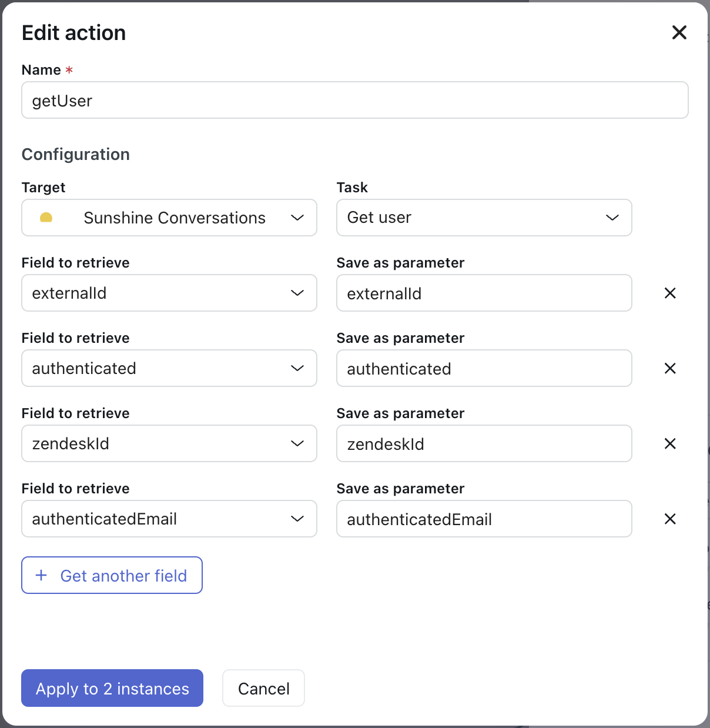Viewport: 710px width, 728px height.
Task: Click the Name input containing getUser
Action: (354, 101)
